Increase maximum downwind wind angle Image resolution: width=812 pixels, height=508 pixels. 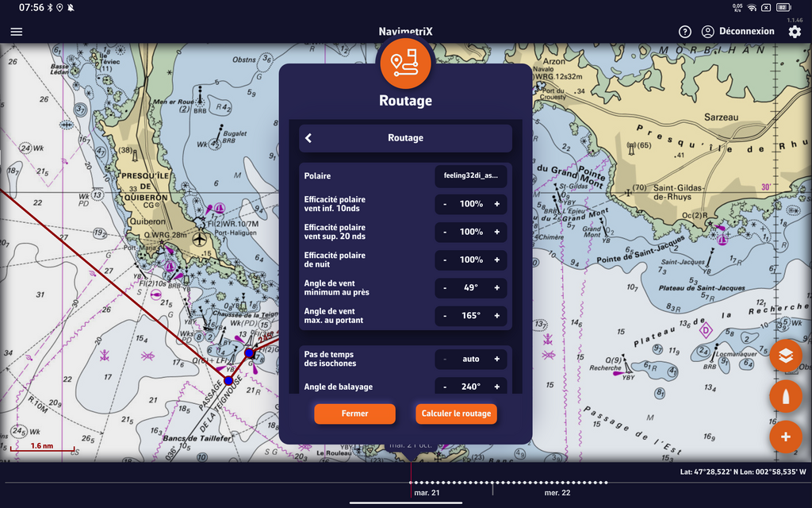[x=497, y=316]
